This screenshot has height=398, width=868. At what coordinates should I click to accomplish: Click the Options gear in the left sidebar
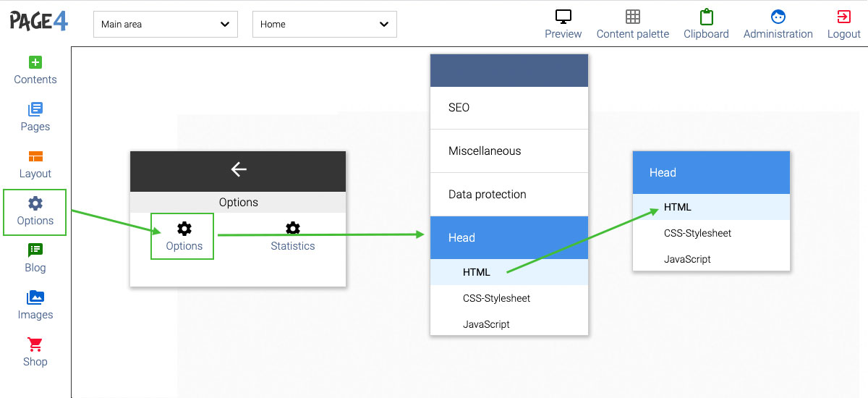[x=35, y=203]
